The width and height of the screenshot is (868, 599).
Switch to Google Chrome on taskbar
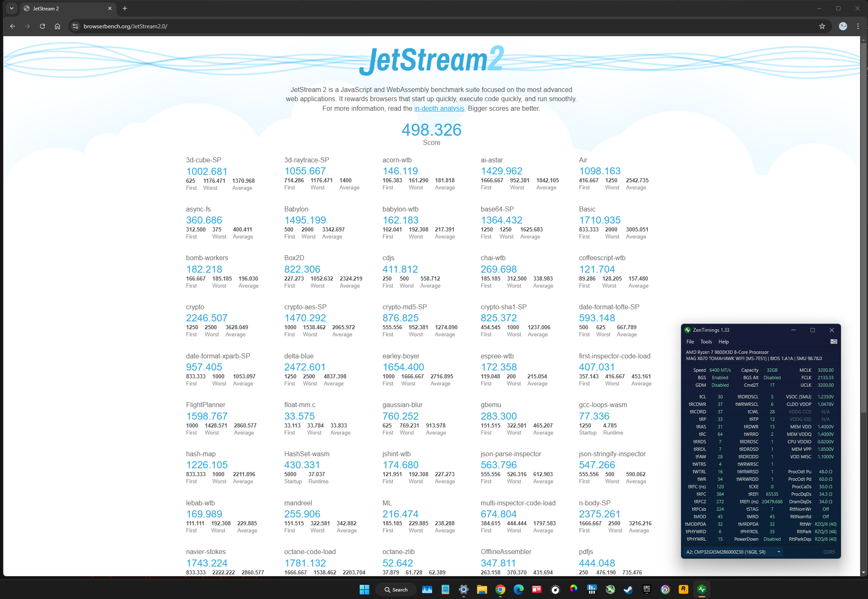click(500, 589)
